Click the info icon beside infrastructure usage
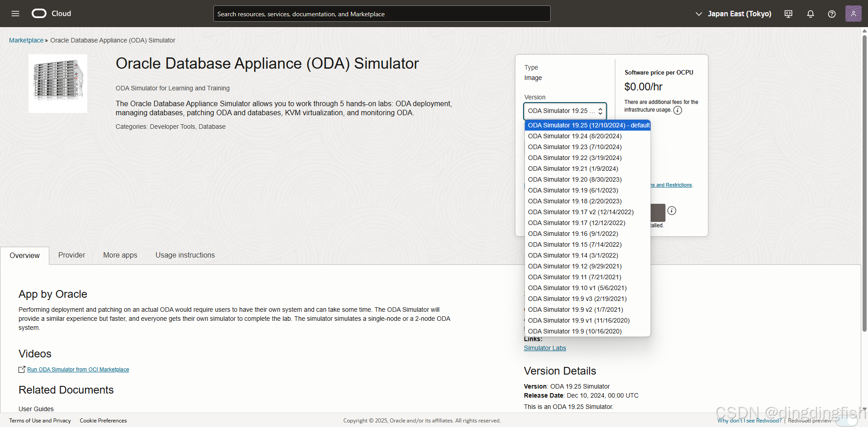This screenshot has height=427, width=868. (x=678, y=110)
